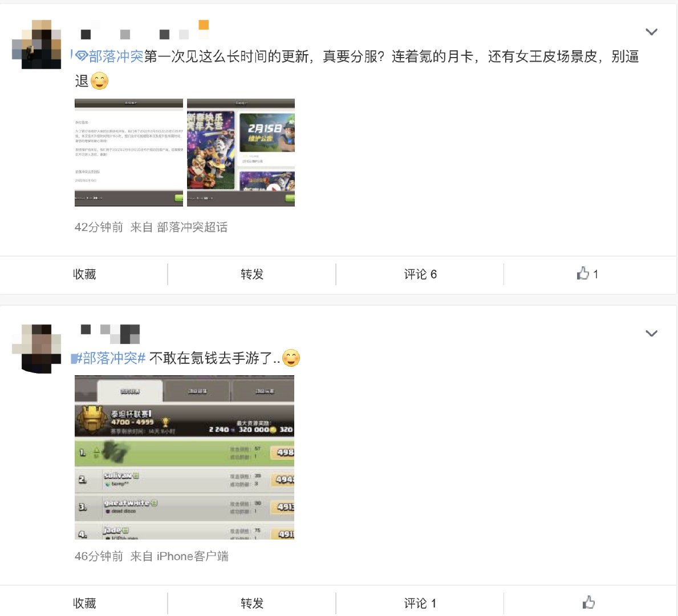Open the 42分钟前 timestamp
This screenshot has height=616, width=678.
click(99, 227)
